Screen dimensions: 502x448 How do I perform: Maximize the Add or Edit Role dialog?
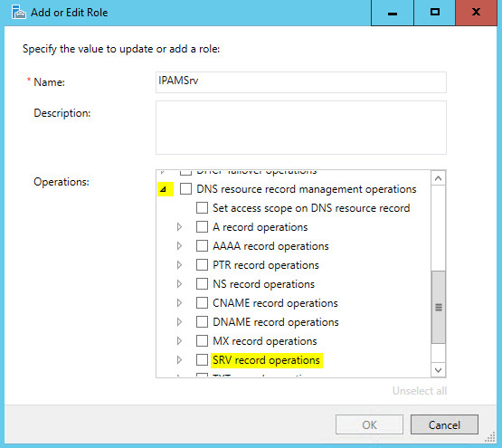[x=434, y=13]
